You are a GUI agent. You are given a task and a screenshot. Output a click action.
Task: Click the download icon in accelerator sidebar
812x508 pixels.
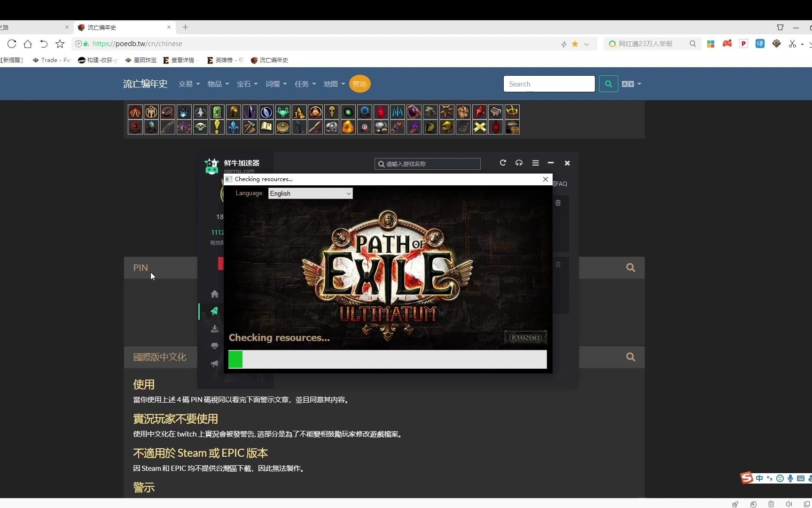[x=215, y=328]
